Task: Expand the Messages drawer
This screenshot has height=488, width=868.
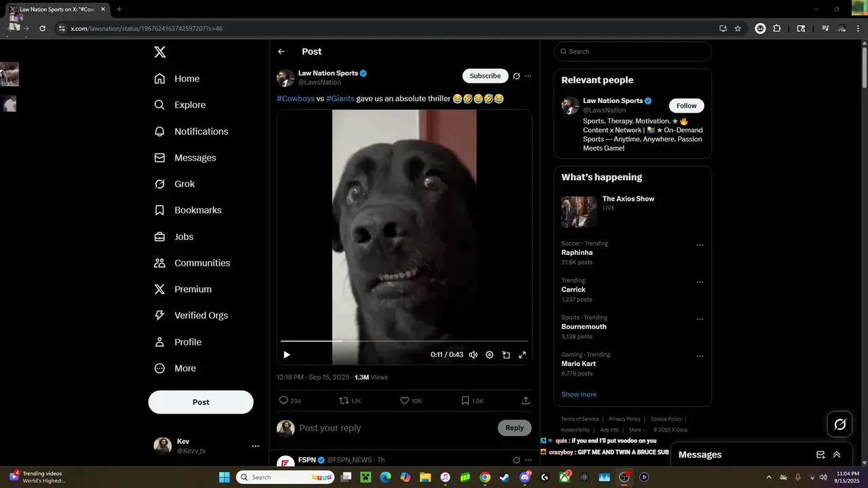Action: click(837, 455)
